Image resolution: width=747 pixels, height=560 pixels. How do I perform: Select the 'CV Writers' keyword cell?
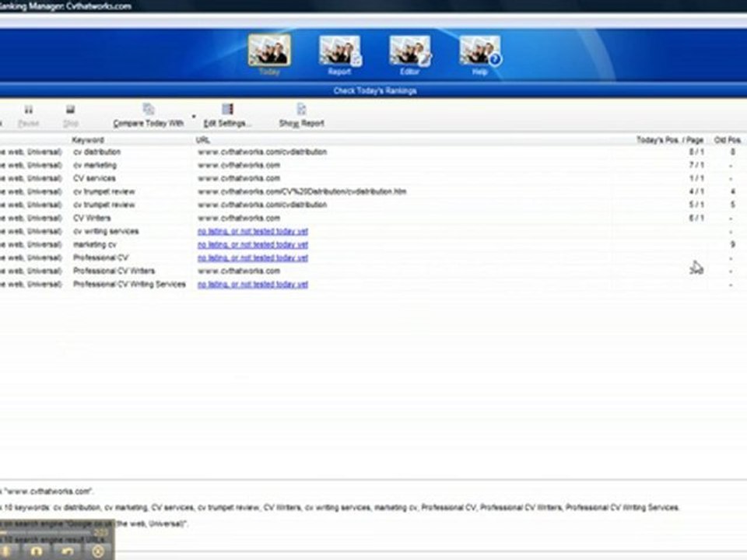(92, 218)
